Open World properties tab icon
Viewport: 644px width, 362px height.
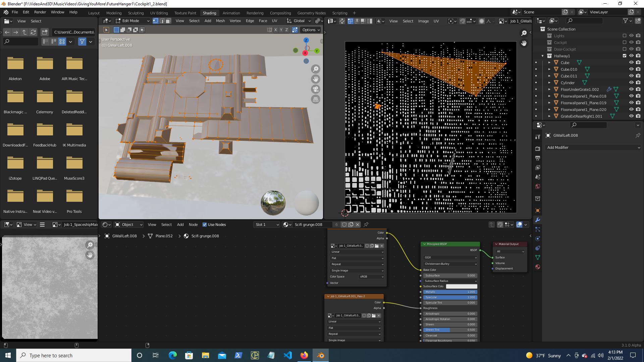pyautogui.click(x=538, y=186)
